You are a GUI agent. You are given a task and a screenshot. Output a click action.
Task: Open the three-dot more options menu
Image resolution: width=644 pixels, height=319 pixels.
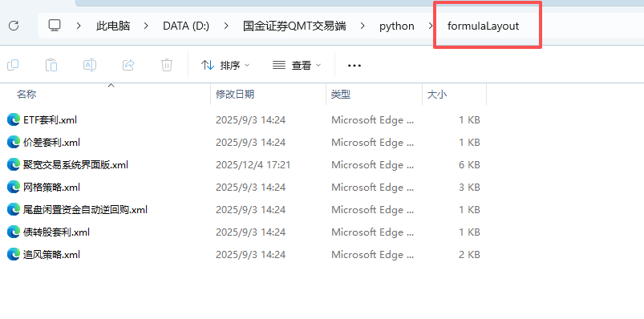[x=354, y=65]
